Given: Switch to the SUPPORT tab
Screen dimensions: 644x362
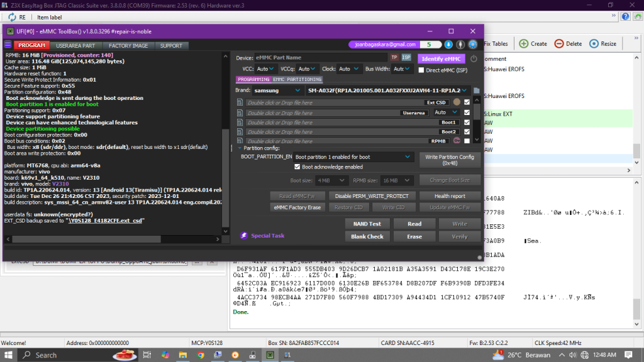Looking at the screenshot, I should 171,45.
